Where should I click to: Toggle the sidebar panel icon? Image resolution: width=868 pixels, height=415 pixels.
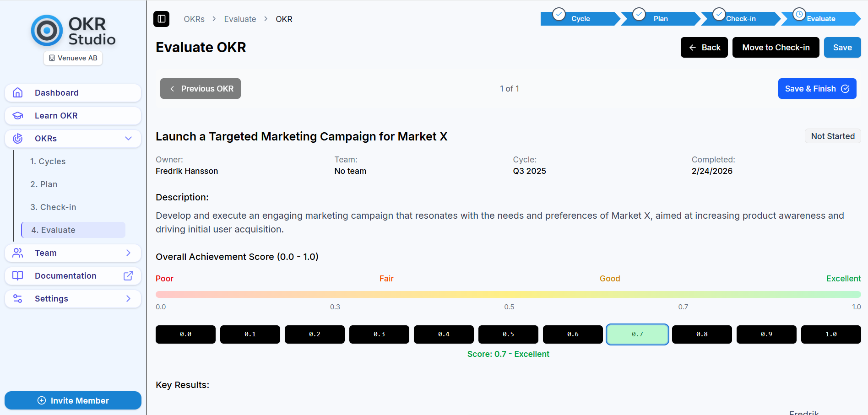[161, 19]
